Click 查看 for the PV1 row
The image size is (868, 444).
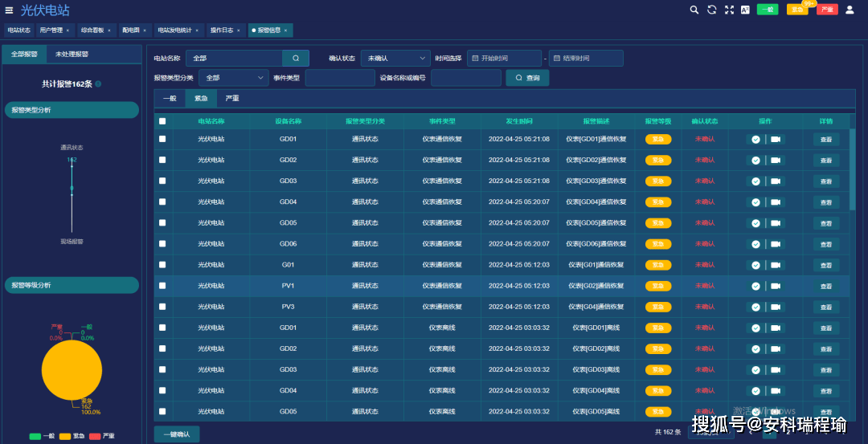tap(826, 287)
